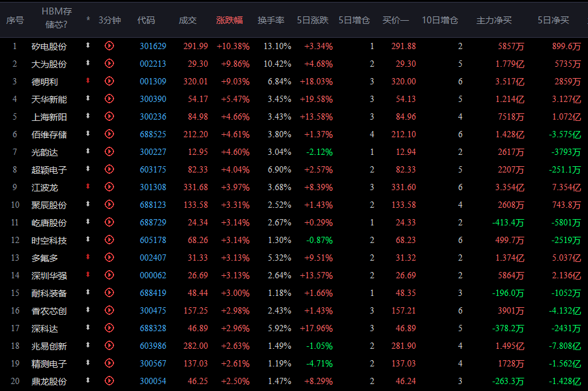Click the play icon in 兆易创新 row
Screen dimensions: 588x391
[x=109, y=346]
